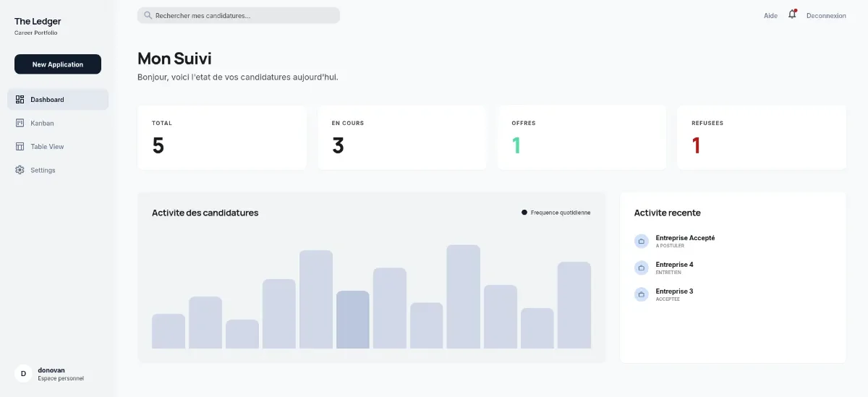Click the New Application button
The image size is (868, 397).
click(x=58, y=64)
